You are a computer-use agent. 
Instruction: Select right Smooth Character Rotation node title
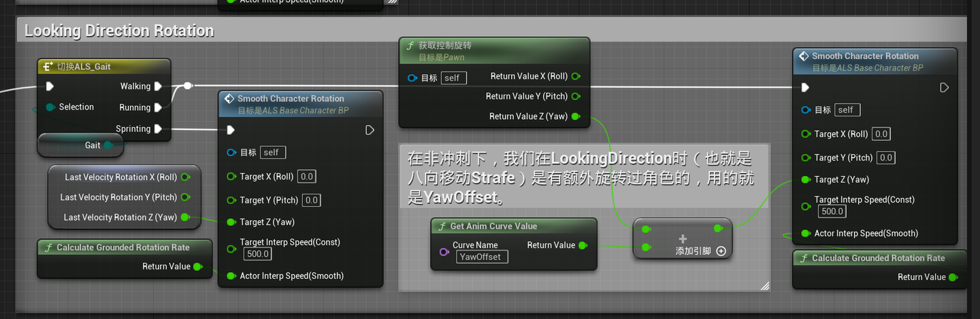[x=866, y=56]
